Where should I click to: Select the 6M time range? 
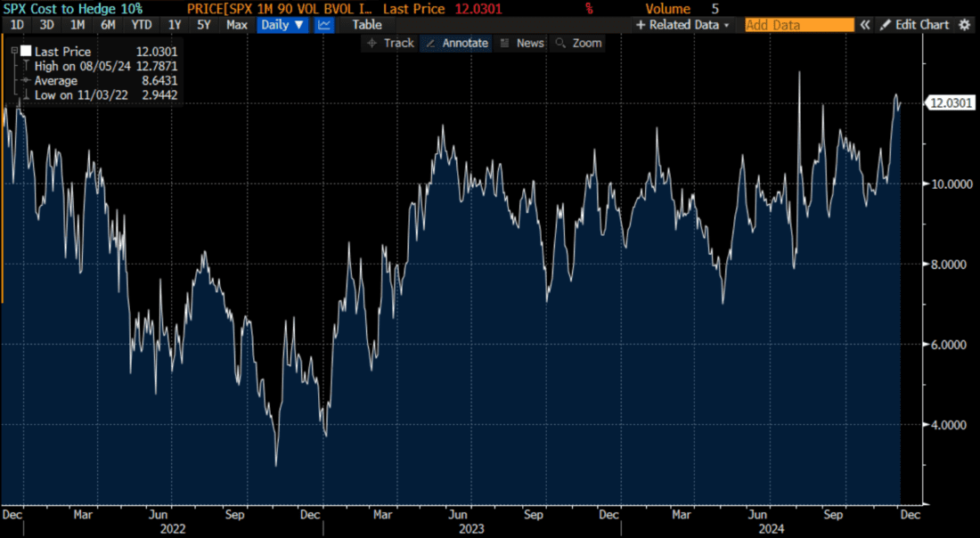coord(108,25)
